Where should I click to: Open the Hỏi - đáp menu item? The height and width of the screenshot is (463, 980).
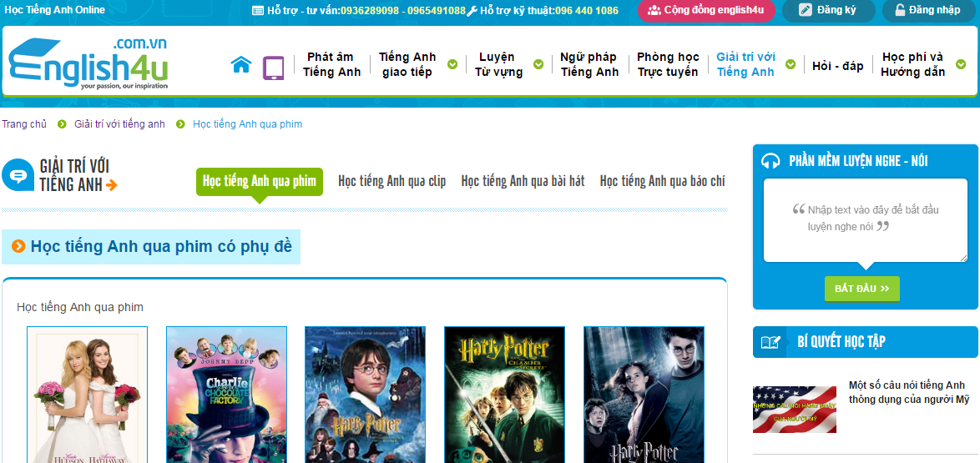click(837, 66)
